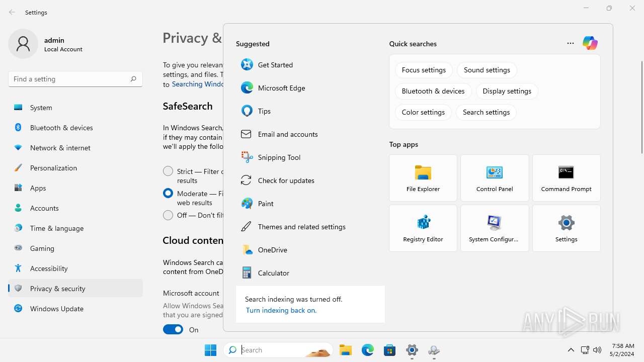The width and height of the screenshot is (644, 362).
Task: Select the Moderate SafeSearch radio button
Action: tap(168, 193)
